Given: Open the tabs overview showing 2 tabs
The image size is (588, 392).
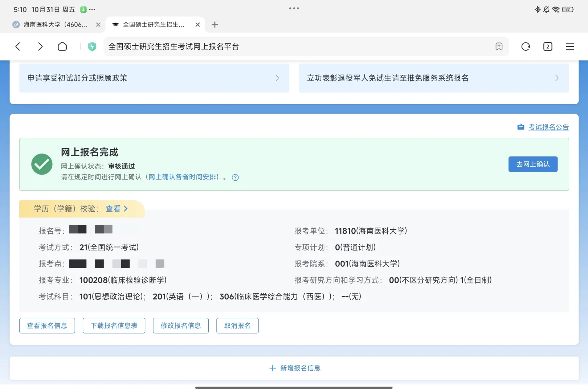Looking at the screenshot, I should coord(548,46).
